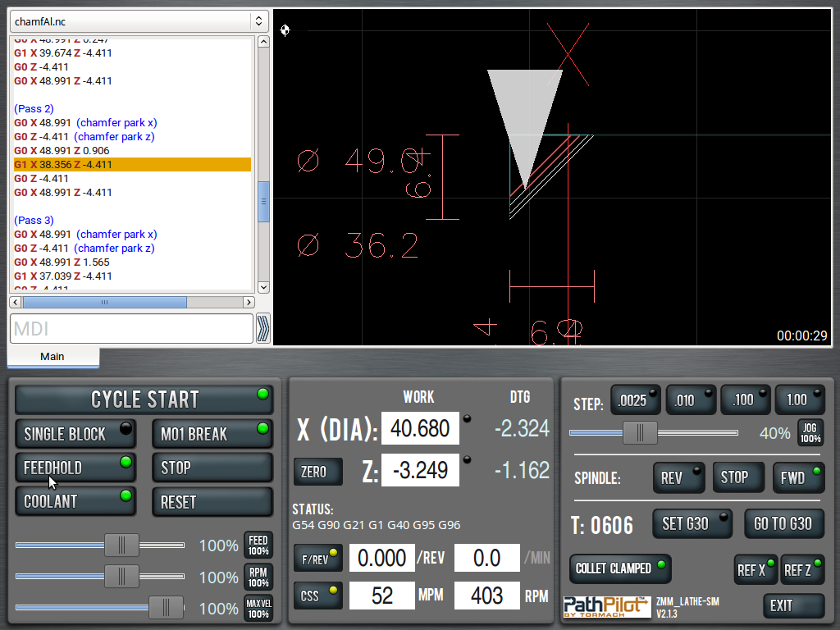This screenshot has width=840, height=630.
Task: Click the tool number T: 0606 display
Action: click(x=602, y=525)
